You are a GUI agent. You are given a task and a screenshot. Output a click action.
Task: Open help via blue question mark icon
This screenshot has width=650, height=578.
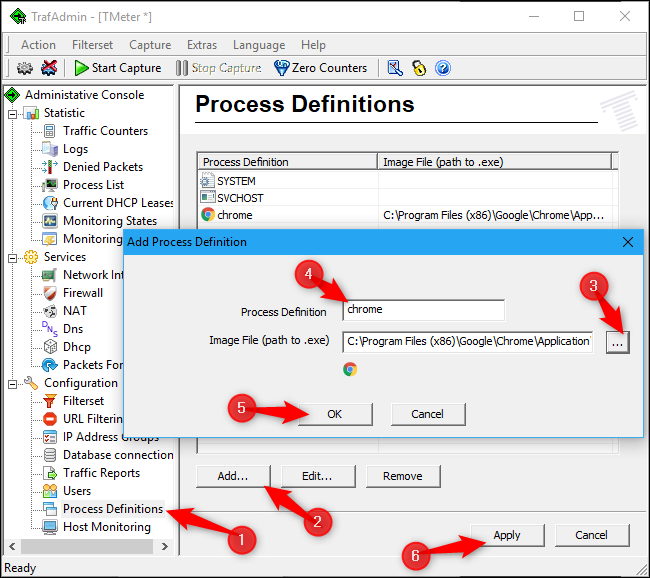pos(443,68)
